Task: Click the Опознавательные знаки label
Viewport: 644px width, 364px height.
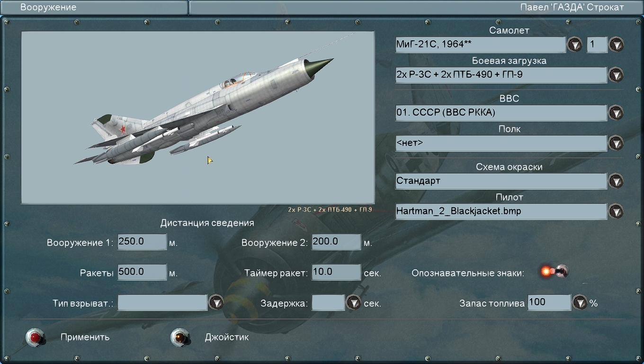Action: click(468, 273)
